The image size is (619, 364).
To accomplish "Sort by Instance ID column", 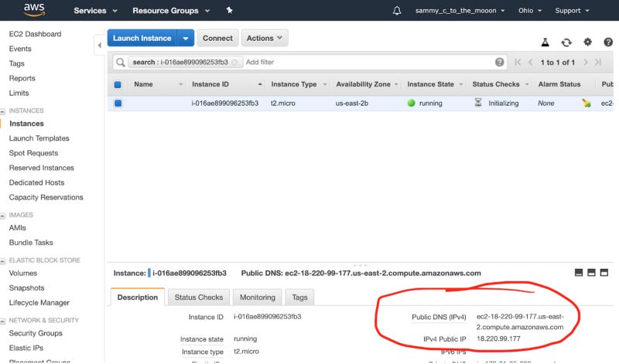I will click(x=227, y=84).
